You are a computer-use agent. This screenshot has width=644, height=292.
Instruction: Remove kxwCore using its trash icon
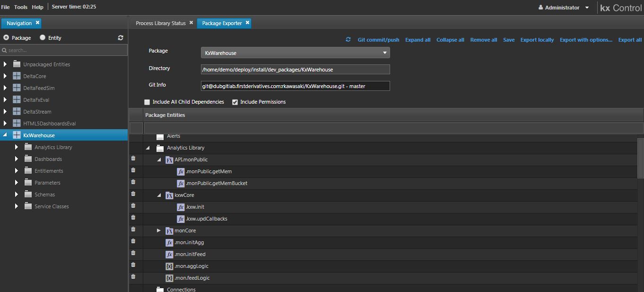point(133,194)
